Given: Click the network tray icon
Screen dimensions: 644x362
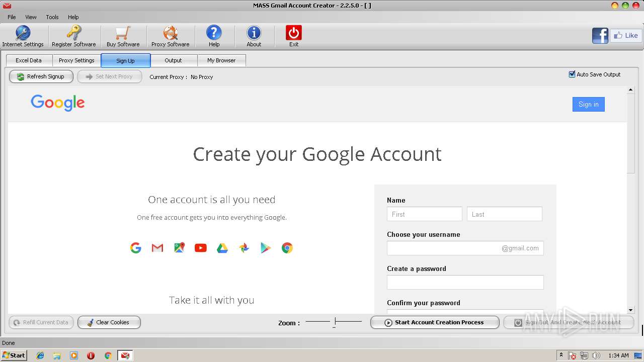Looking at the screenshot, I should [584, 355].
